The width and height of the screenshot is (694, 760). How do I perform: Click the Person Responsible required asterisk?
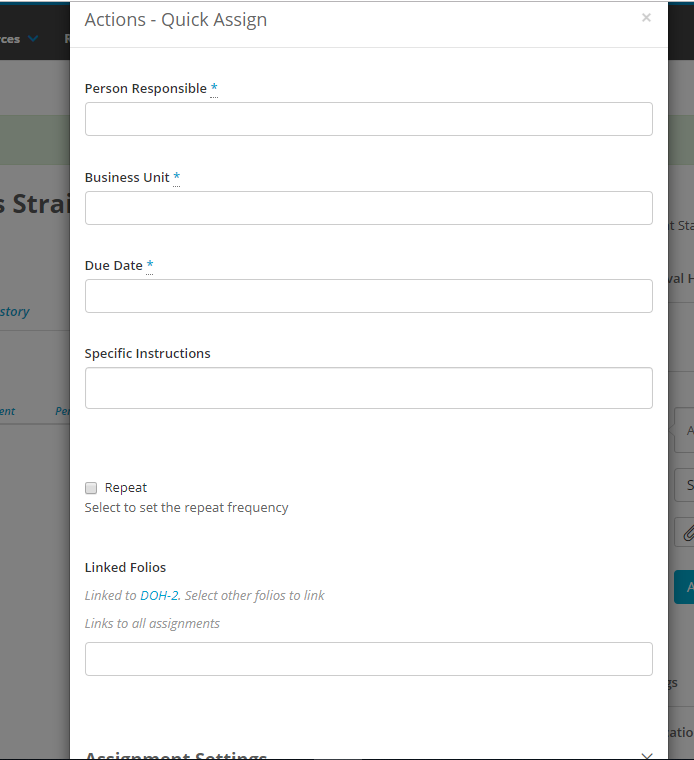coord(214,88)
